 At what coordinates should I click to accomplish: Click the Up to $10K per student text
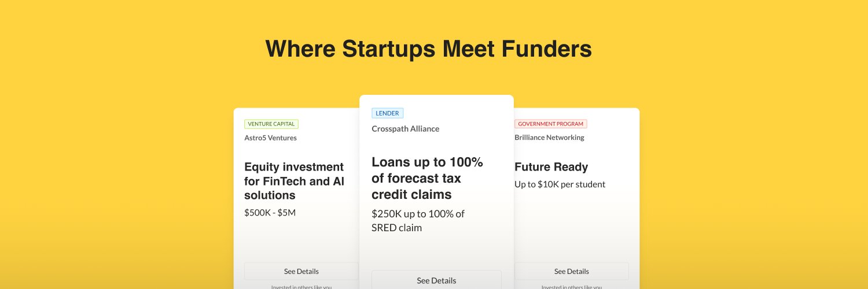click(x=560, y=184)
